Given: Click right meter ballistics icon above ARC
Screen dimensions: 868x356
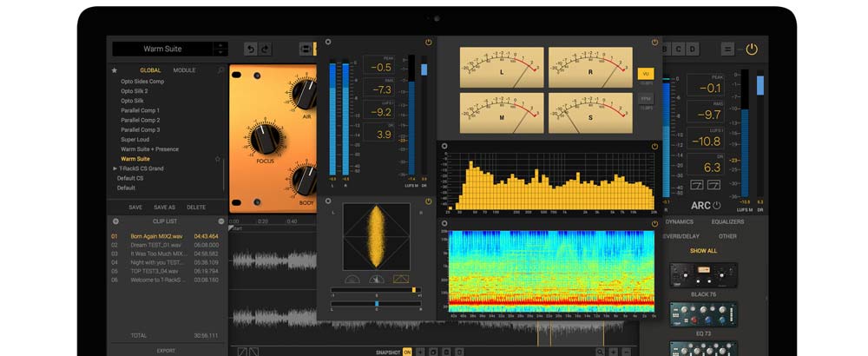Looking at the screenshot, I should click(714, 184).
